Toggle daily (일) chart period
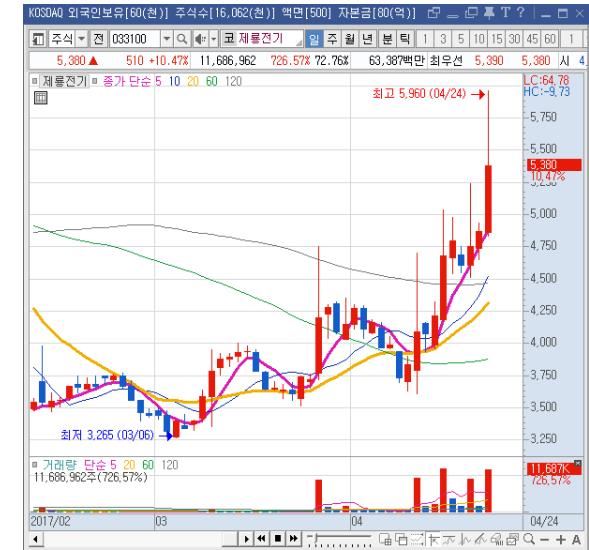This screenshot has height=550, width=589. (x=314, y=39)
